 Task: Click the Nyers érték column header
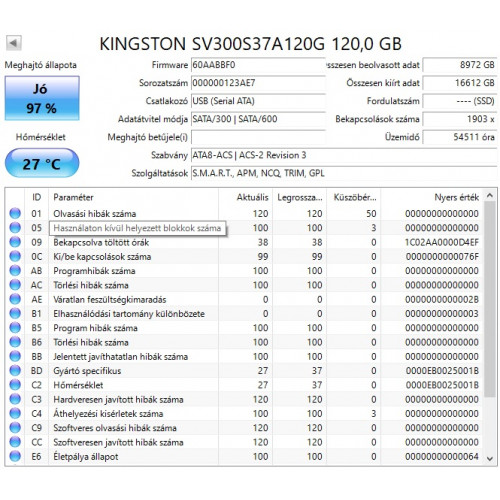click(x=432, y=197)
